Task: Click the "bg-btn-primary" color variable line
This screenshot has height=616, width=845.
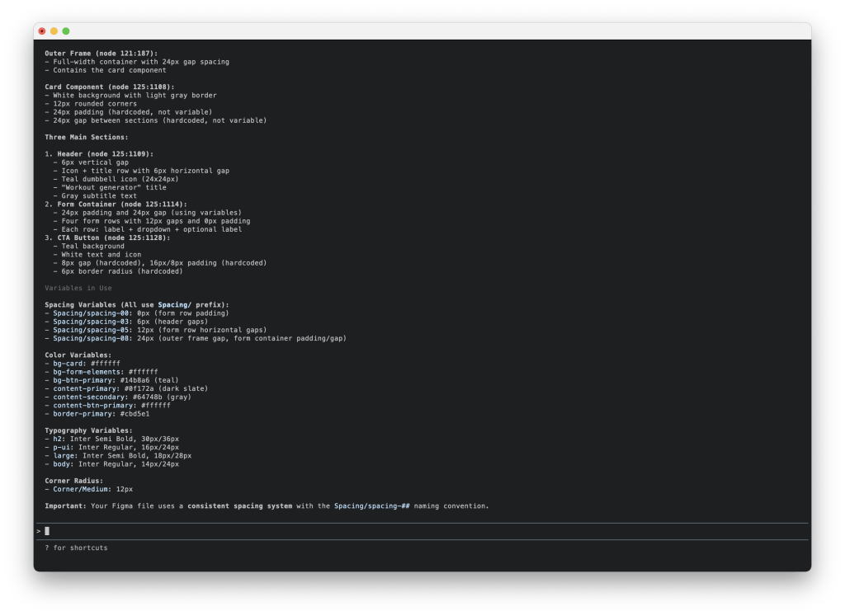Action: [108, 380]
